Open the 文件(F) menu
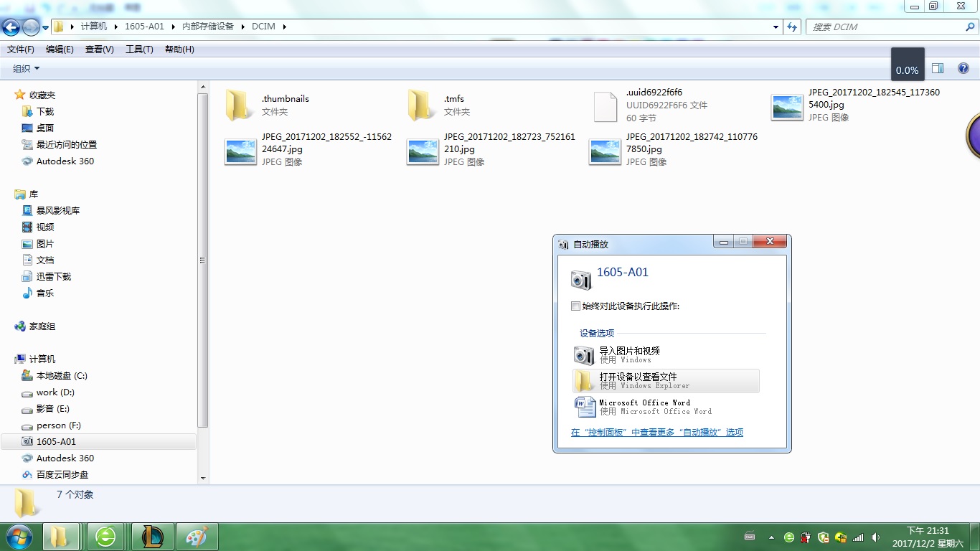Screen dimensions: 980x551 coord(21,50)
